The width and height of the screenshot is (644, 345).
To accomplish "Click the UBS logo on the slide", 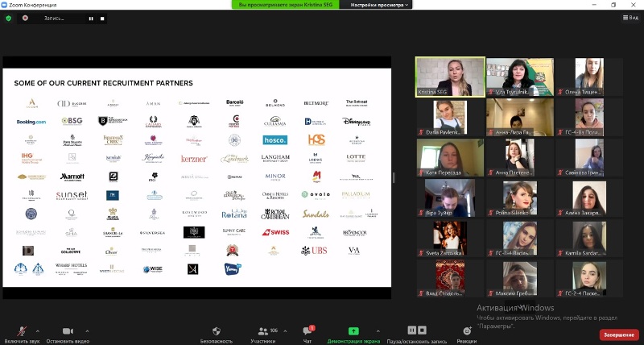I will (x=315, y=251).
